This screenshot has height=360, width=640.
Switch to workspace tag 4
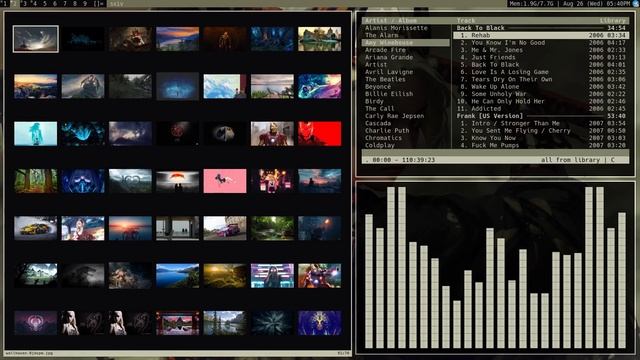pos(35,3)
